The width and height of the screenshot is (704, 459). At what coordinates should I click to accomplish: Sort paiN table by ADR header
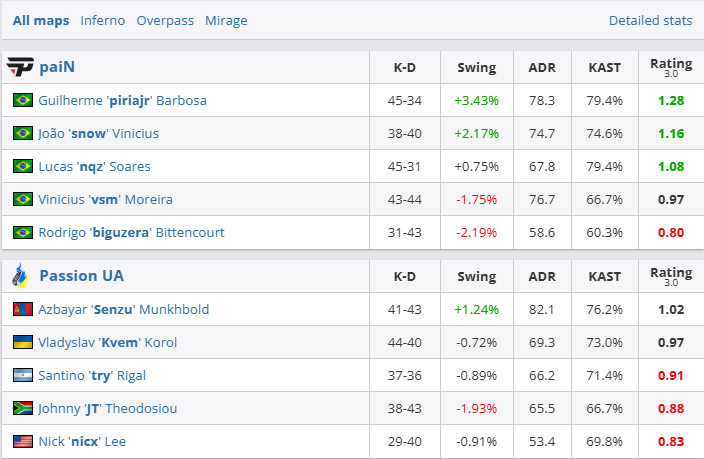(542, 67)
